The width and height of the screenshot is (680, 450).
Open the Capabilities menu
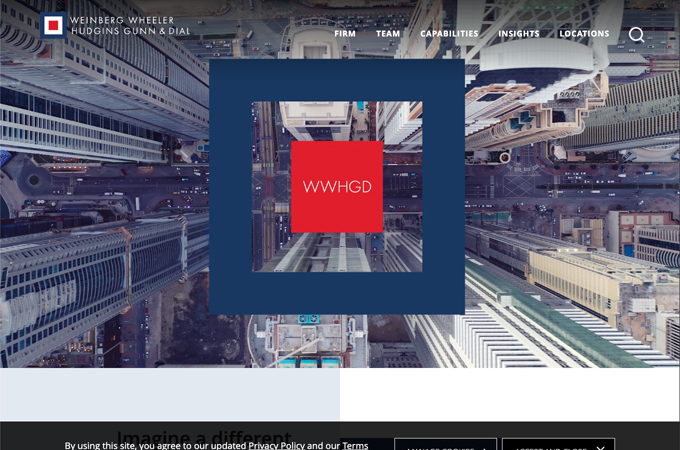click(449, 34)
